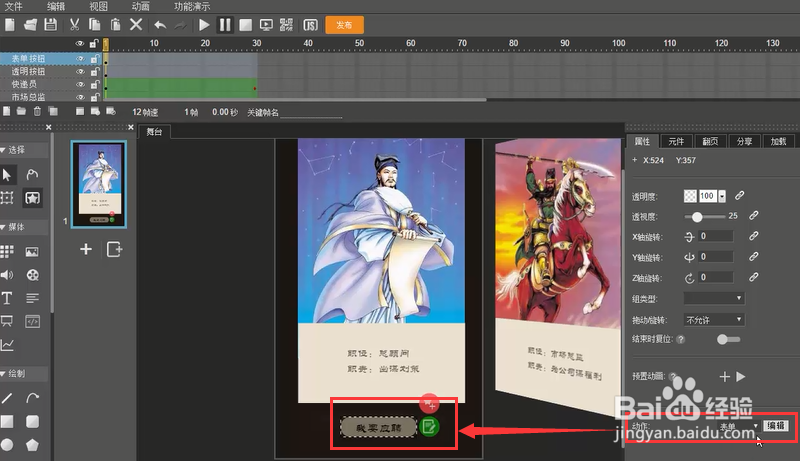Select the line drawing tool
The width and height of the screenshot is (800, 461).
click(x=7, y=398)
